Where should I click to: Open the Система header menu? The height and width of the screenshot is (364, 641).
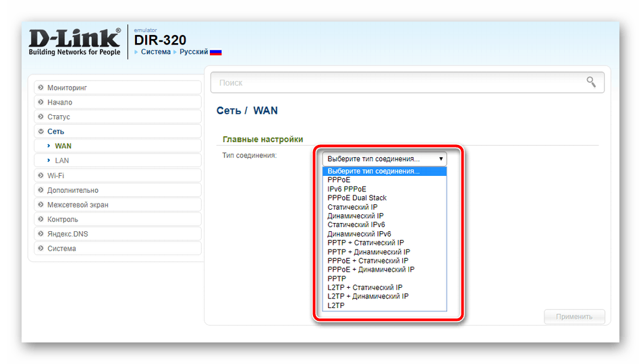click(x=155, y=52)
